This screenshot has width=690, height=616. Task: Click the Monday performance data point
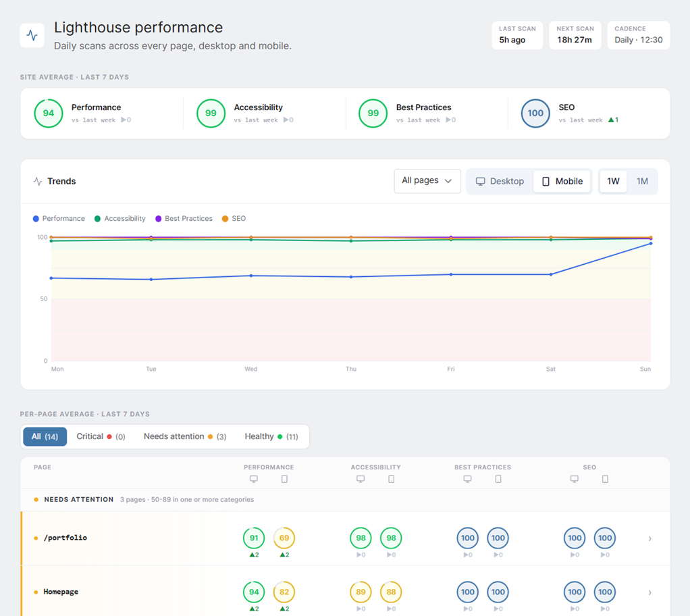point(51,278)
